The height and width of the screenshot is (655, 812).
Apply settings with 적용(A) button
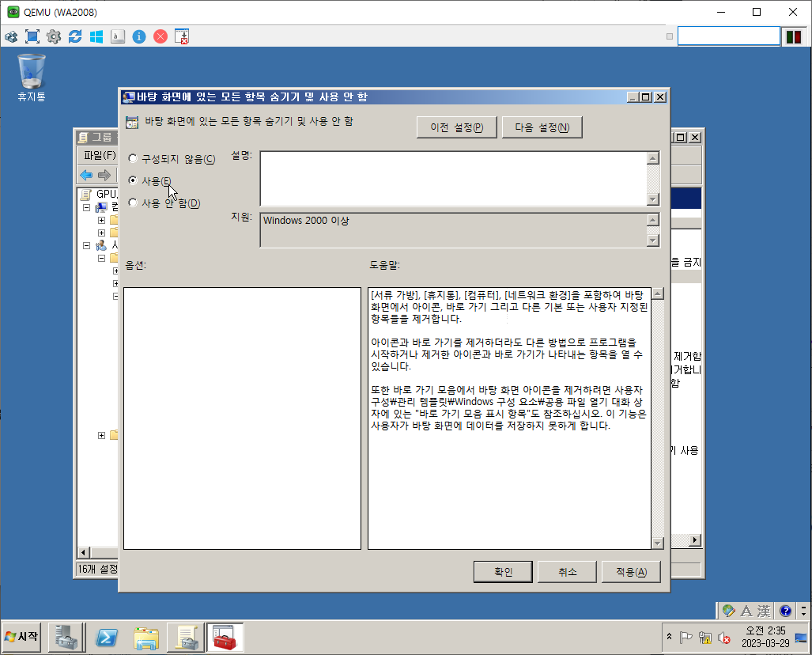tap(631, 572)
